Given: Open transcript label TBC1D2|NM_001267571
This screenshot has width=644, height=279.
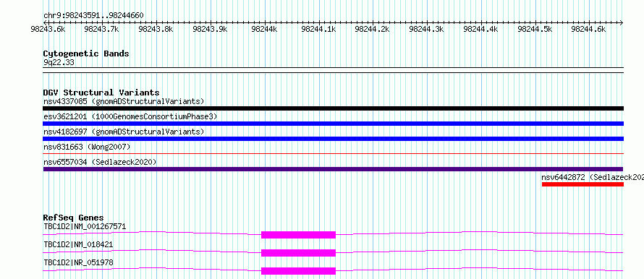Looking at the screenshot, I should [x=85, y=226].
